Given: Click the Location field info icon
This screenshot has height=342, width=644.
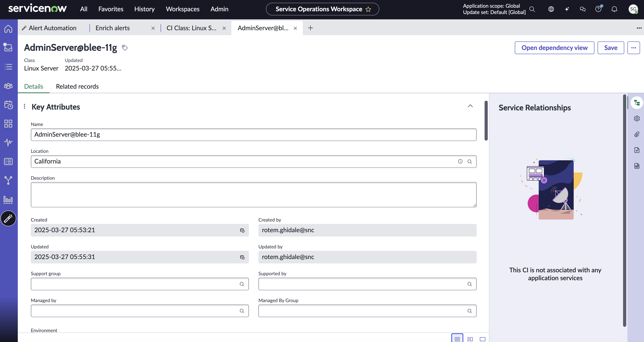Looking at the screenshot, I should point(460,161).
